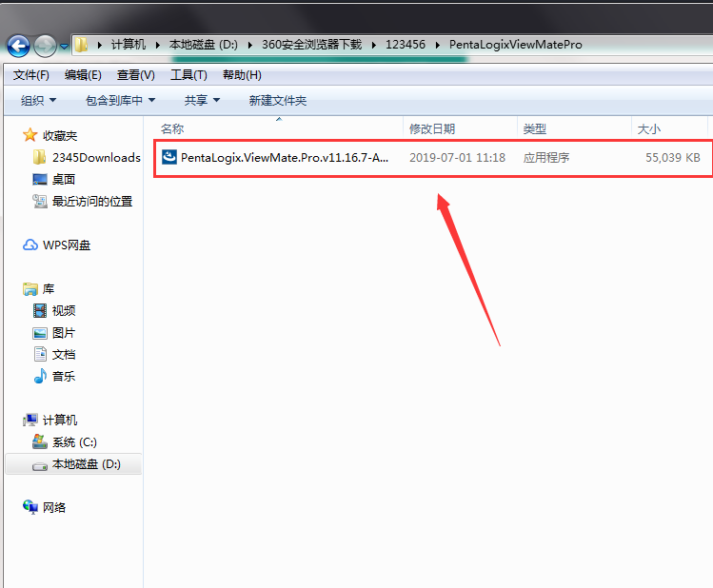Click the Back navigation arrow button
The width and height of the screenshot is (713, 588).
pyautogui.click(x=19, y=46)
